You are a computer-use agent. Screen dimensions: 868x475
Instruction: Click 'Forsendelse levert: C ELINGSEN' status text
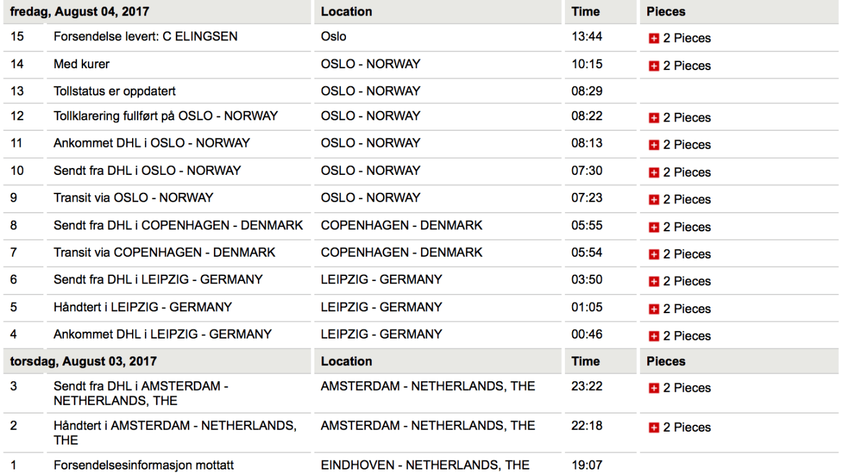pos(145,37)
